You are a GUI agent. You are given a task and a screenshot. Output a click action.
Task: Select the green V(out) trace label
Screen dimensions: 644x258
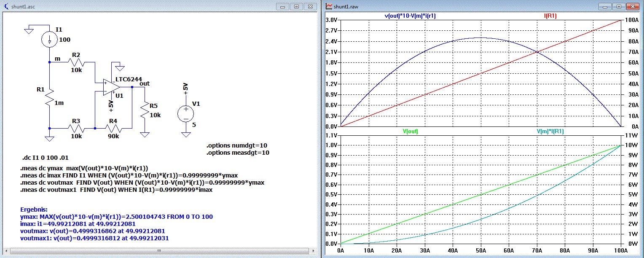point(411,131)
